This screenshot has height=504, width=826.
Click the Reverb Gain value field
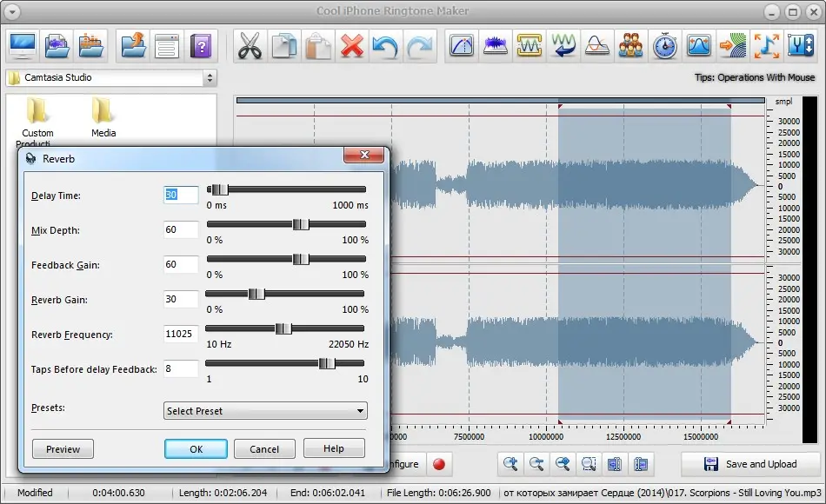(x=181, y=299)
